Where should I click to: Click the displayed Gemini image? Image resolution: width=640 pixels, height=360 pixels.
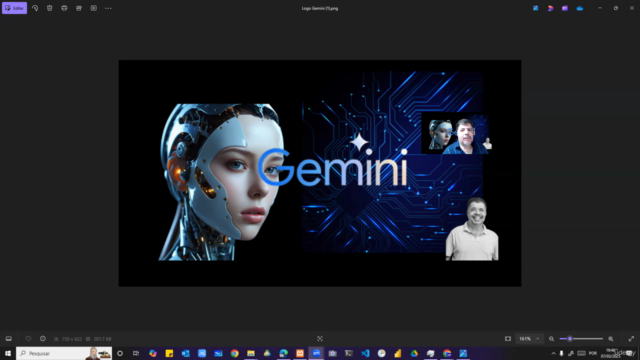(x=320, y=173)
